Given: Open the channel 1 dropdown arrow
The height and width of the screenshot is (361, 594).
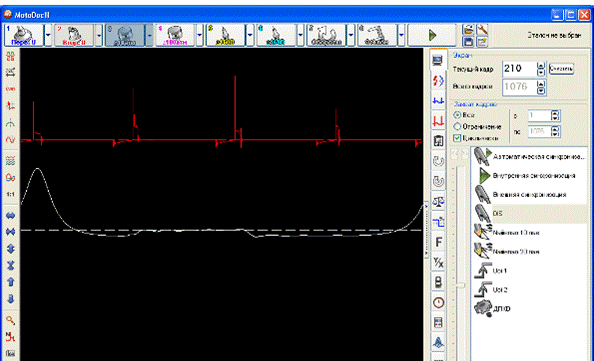Looking at the screenshot, I should [48, 35].
